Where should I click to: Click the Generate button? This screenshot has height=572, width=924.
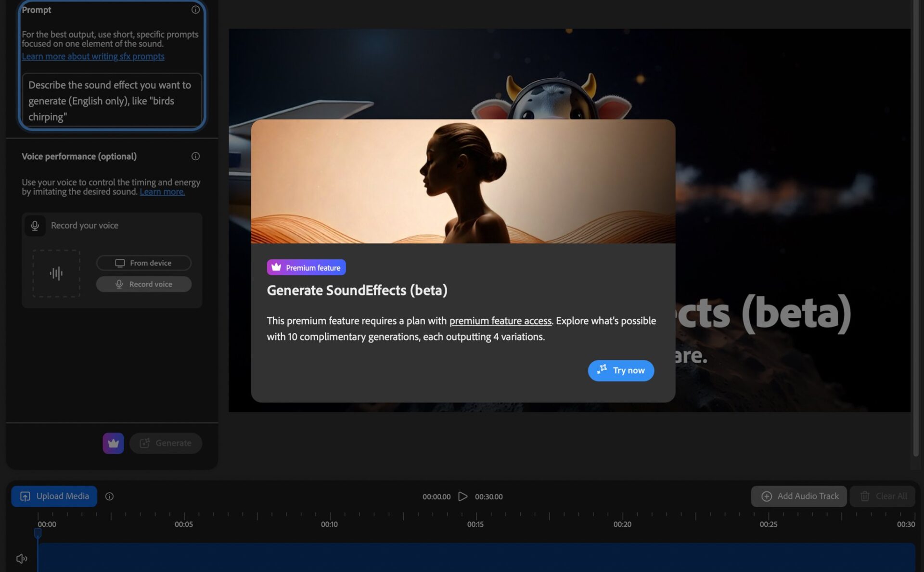coord(166,443)
